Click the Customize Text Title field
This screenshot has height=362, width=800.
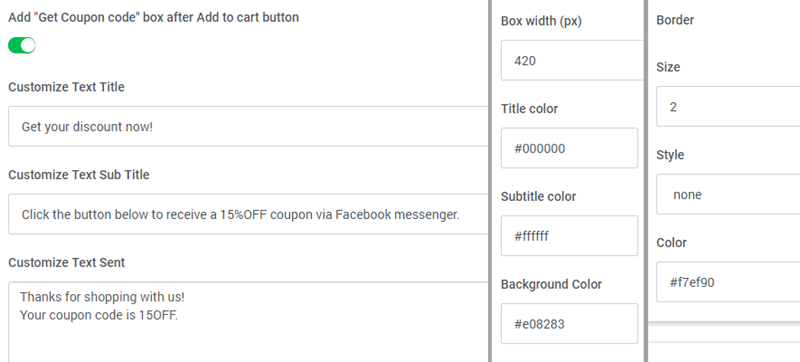(x=248, y=126)
